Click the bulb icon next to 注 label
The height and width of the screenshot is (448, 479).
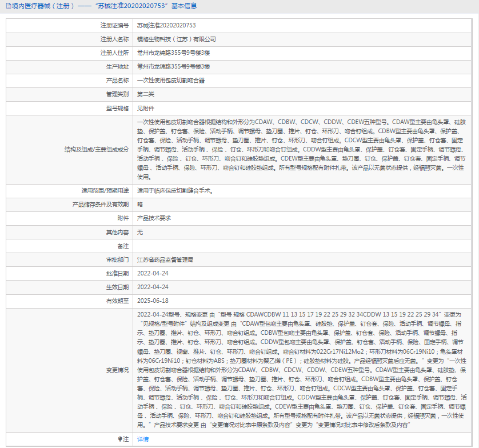[x=120, y=439]
